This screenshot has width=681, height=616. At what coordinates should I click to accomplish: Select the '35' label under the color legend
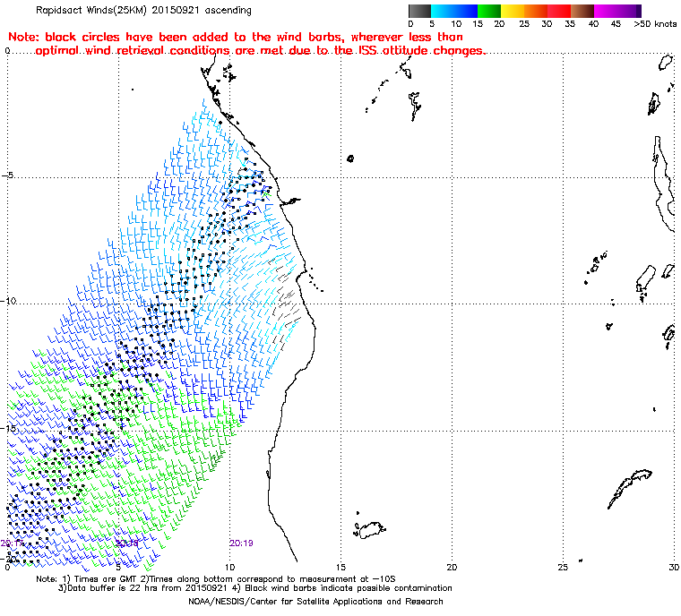(x=570, y=24)
